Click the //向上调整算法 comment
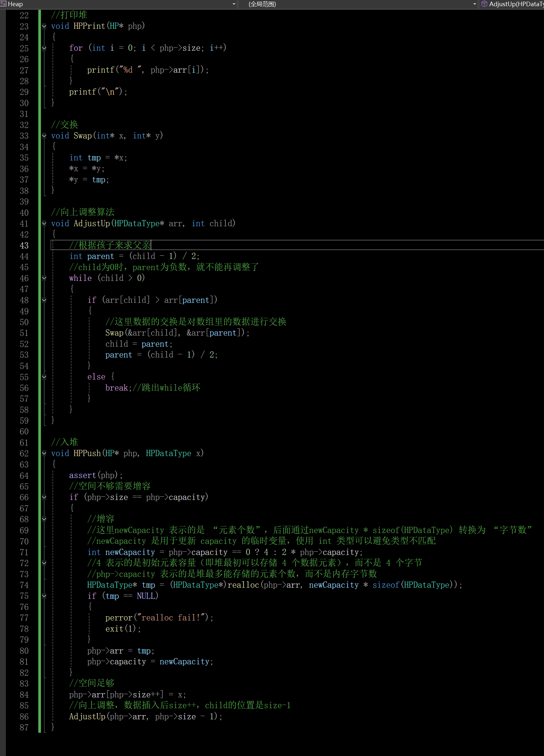 click(83, 212)
